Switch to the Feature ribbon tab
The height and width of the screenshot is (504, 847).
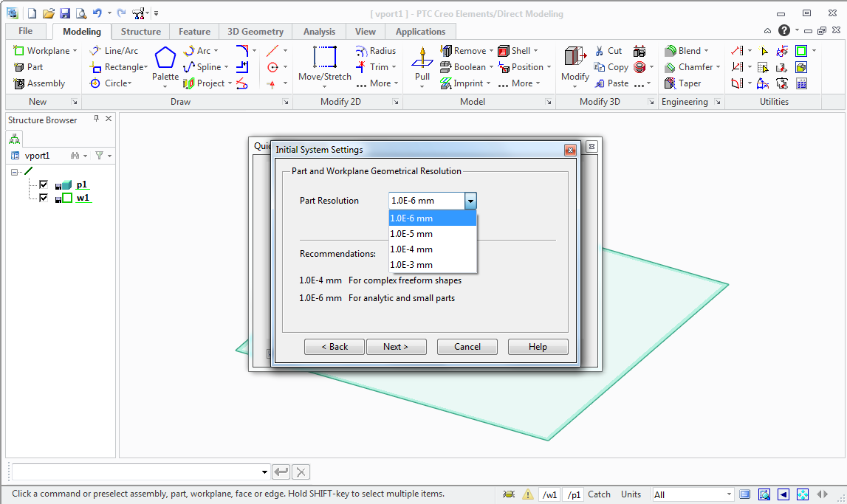[x=194, y=31]
